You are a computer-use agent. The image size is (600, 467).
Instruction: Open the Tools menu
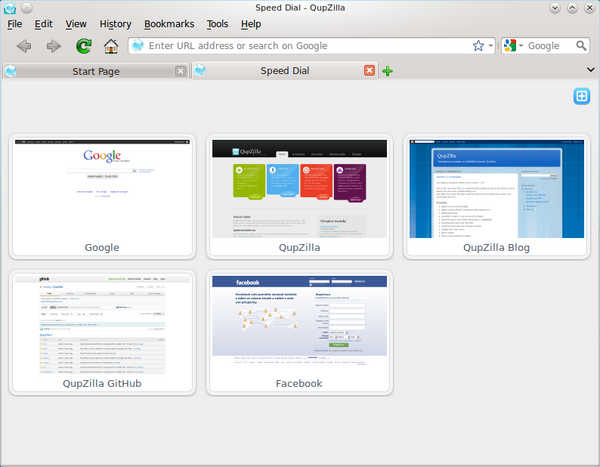pyautogui.click(x=217, y=23)
